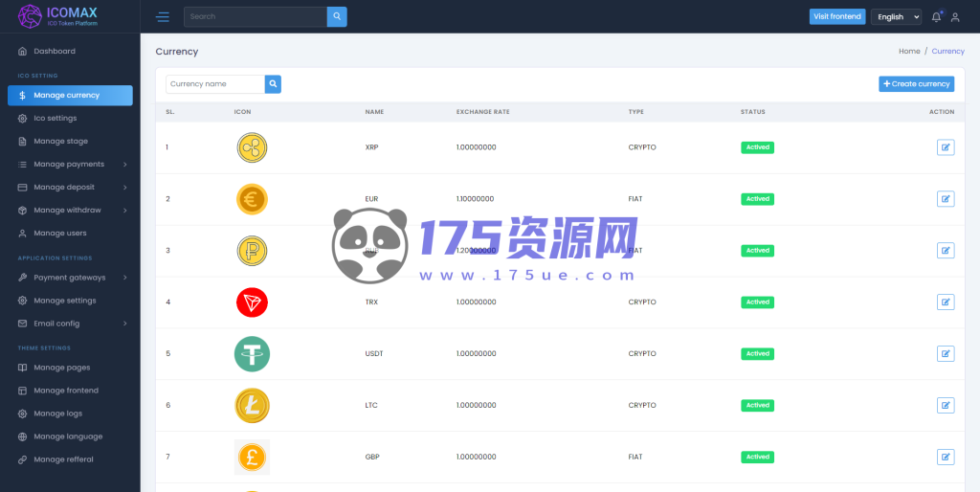This screenshot has height=492, width=980.
Task: Expand the Email config submenu arrow
Action: click(125, 324)
